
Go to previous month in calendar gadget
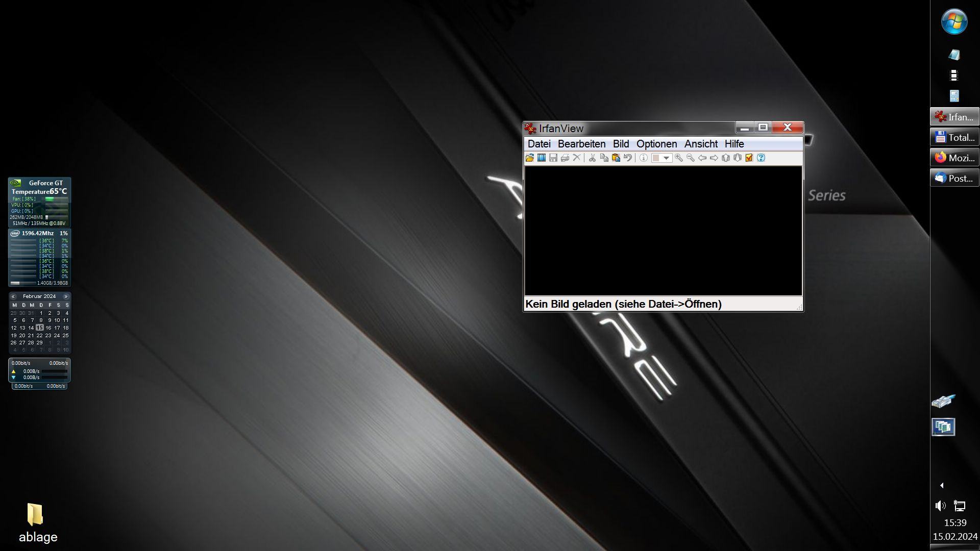pos(13,296)
